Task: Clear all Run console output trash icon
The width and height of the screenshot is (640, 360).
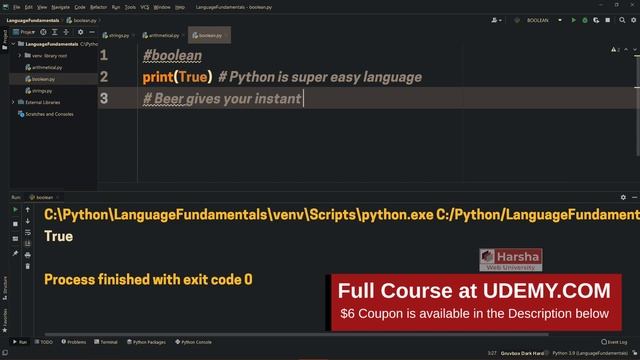Action: [28, 267]
